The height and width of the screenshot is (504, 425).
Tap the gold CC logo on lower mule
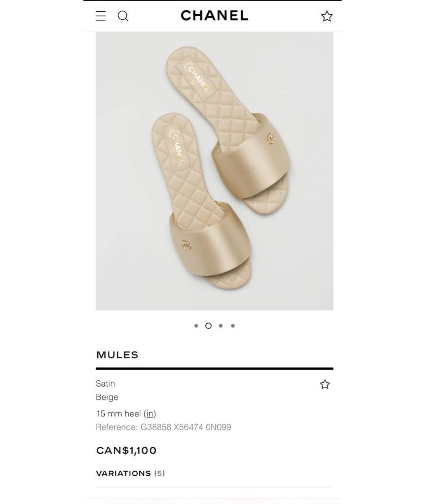point(186,245)
